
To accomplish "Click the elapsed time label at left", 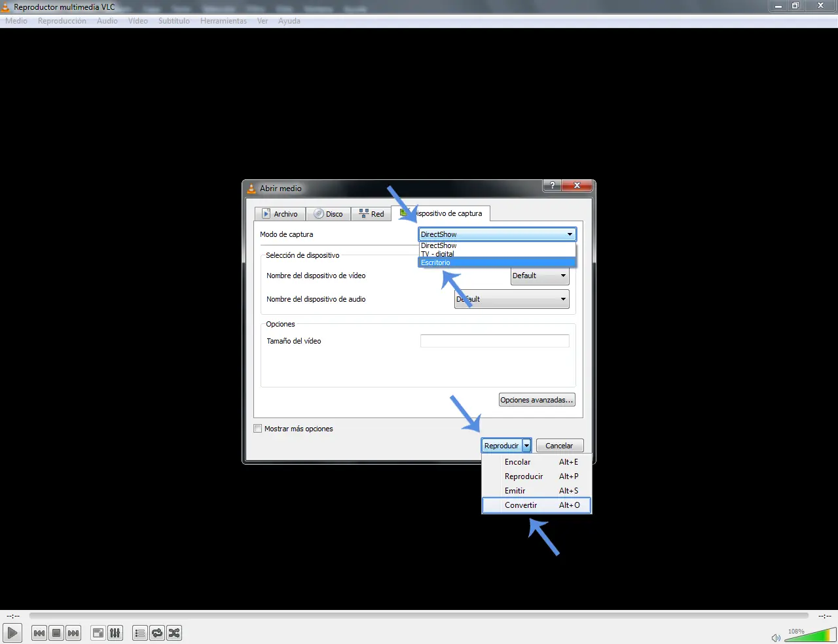I will pos(13,616).
